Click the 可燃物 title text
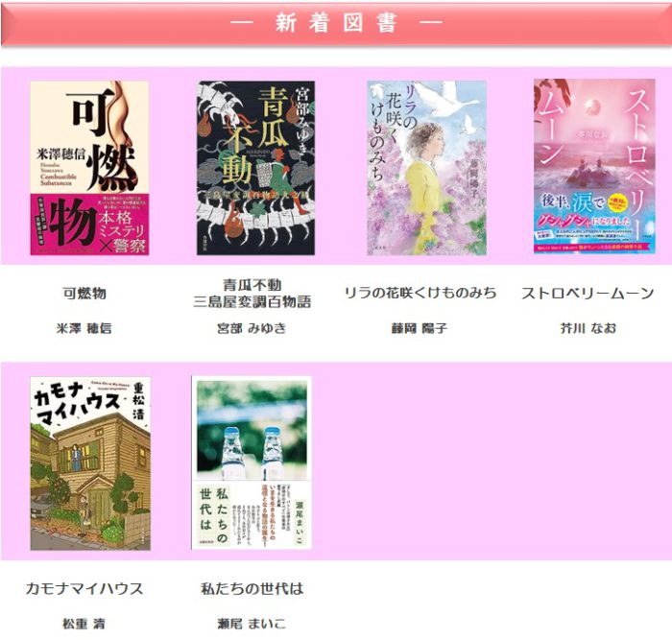The height and width of the screenshot is (640, 672). click(x=84, y=294)
